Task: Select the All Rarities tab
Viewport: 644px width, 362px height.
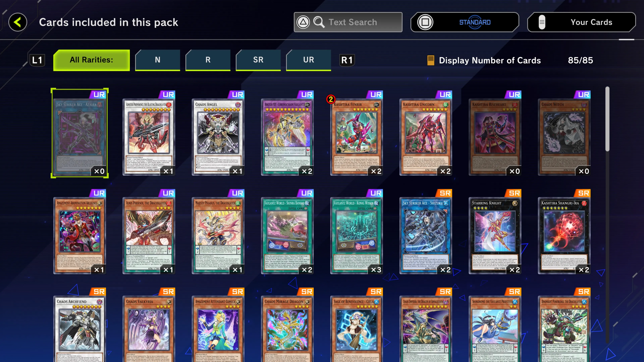Action: point(92,60)
